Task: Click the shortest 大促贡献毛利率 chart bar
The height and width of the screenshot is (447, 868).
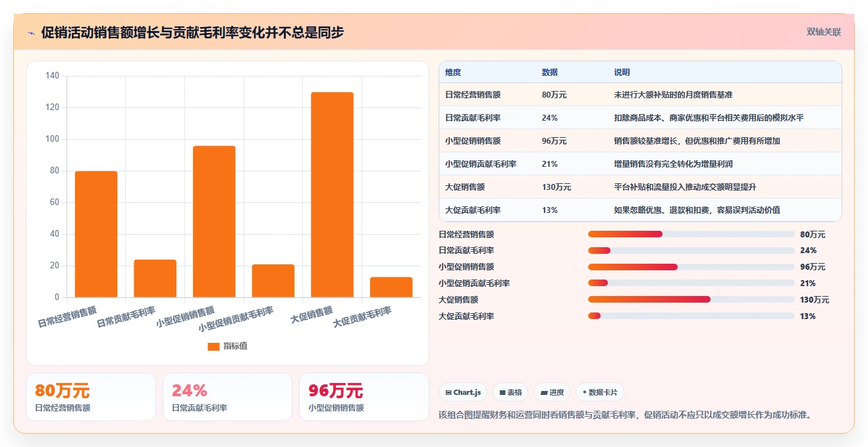Action: [391, 287]
